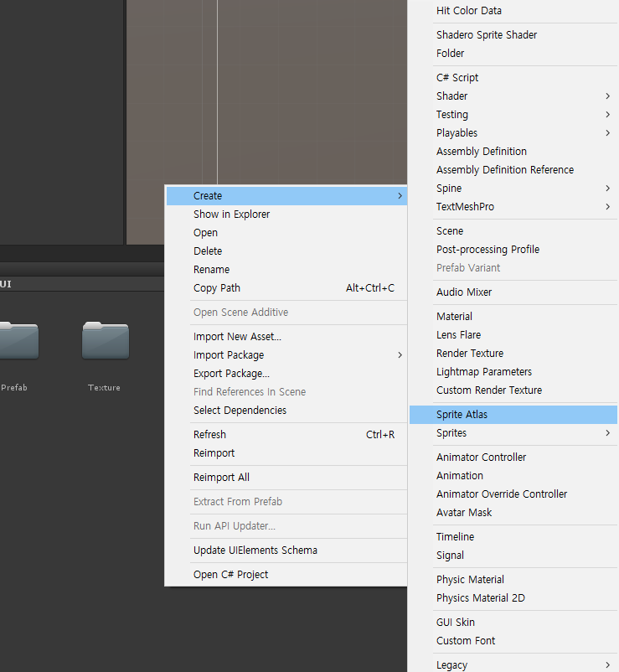Expand the Sprites submenu chevron
Image resolution: width=619 pixels, height=672 pixels.
click(x=607, y=433)
